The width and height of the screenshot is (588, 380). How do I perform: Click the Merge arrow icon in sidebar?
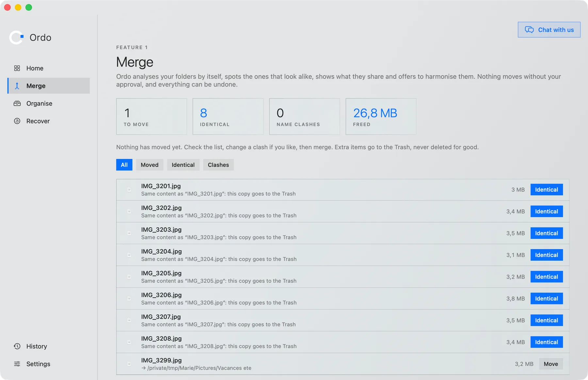point(17,86)
